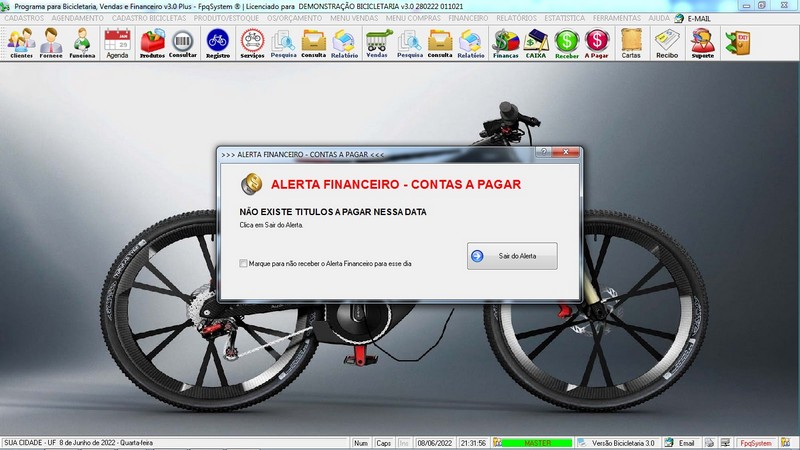Open the AJUDA menu
This screenshot has height=450, width=800.
(x=659, y=18)
